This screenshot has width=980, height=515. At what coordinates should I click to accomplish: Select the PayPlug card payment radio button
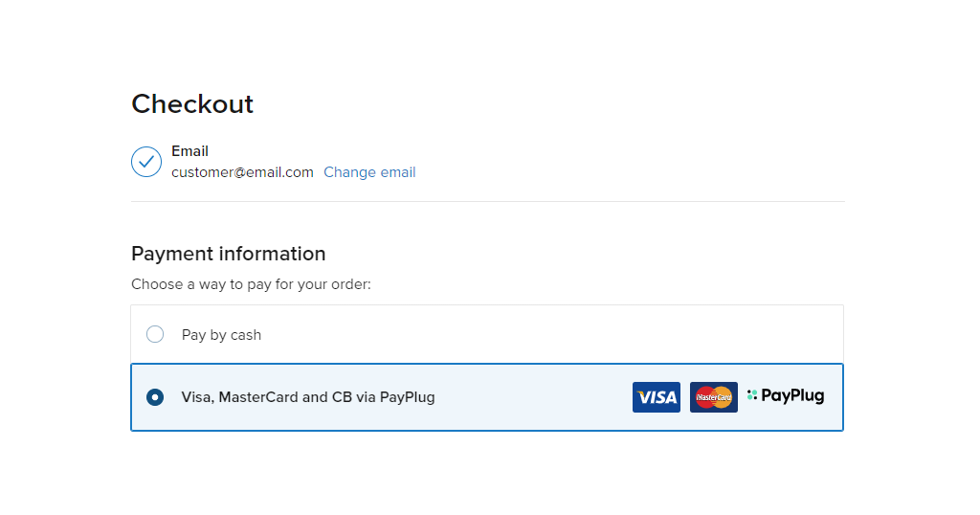pyautogui.click(x=155, y=397)
